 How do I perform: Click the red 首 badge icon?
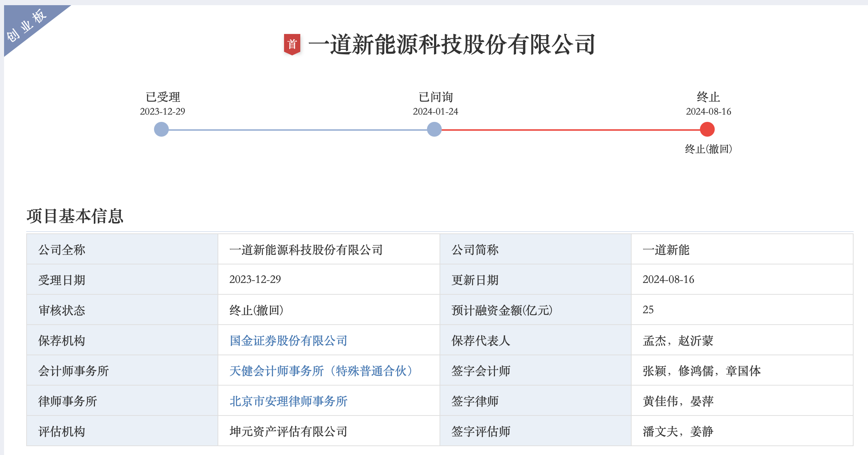coord(292,44)
